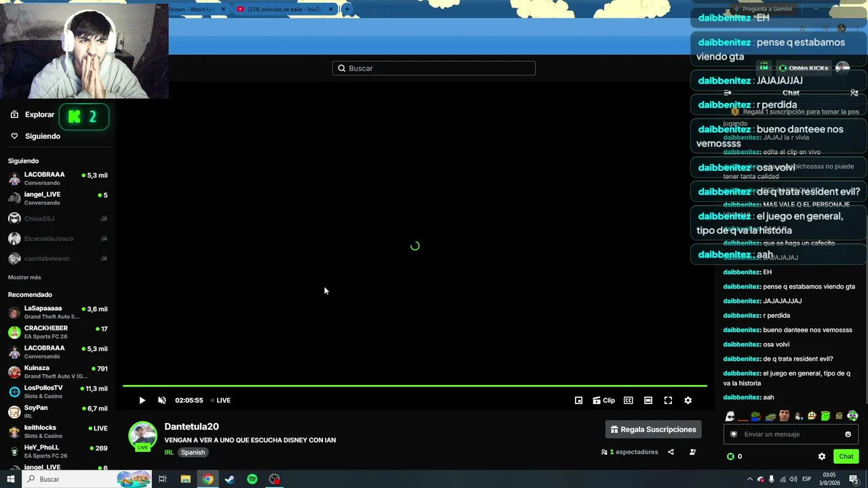Open the green gift shop icon
The height and width of the screenshot is (488, 868).
764,67
